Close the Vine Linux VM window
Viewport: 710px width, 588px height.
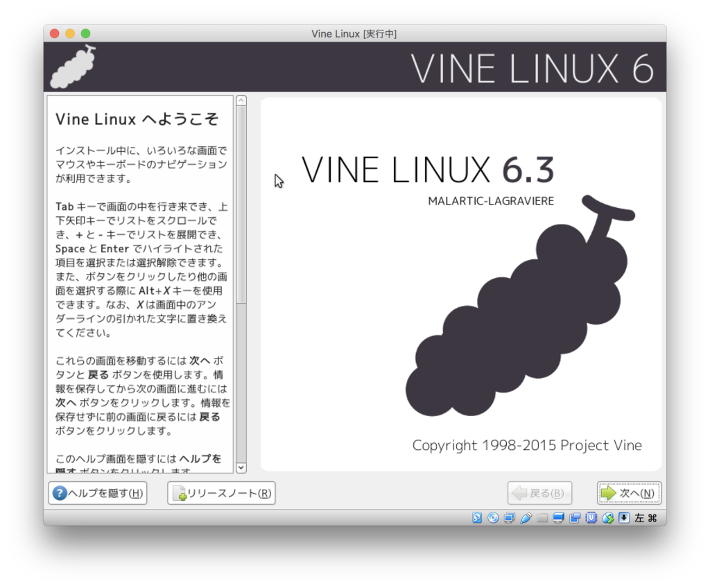point(55,33)
